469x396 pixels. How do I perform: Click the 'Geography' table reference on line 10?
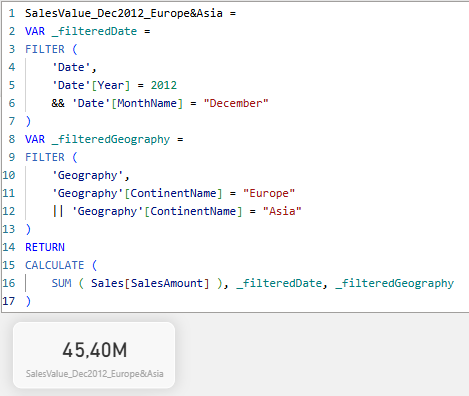pyautogui.click(x=88, y=175)
